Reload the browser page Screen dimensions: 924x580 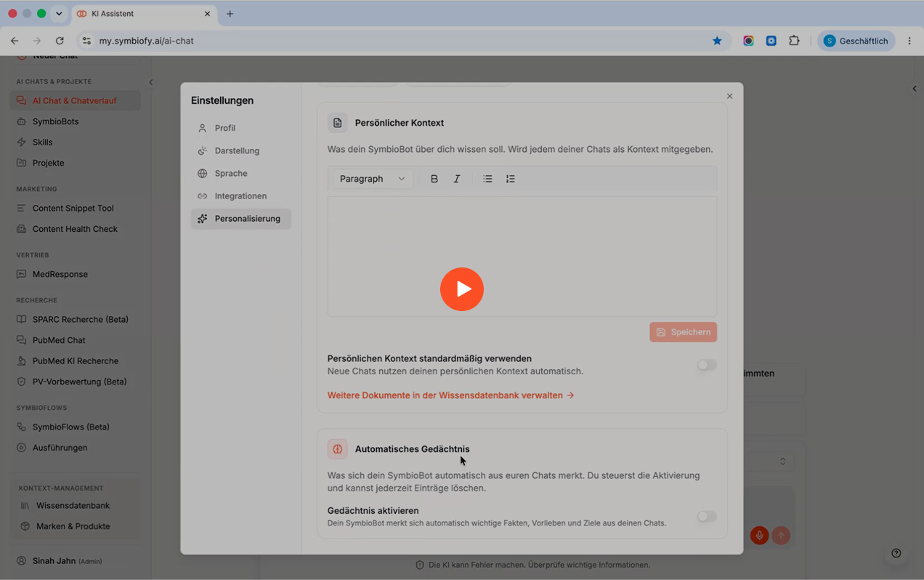click(x=60, y=41)
